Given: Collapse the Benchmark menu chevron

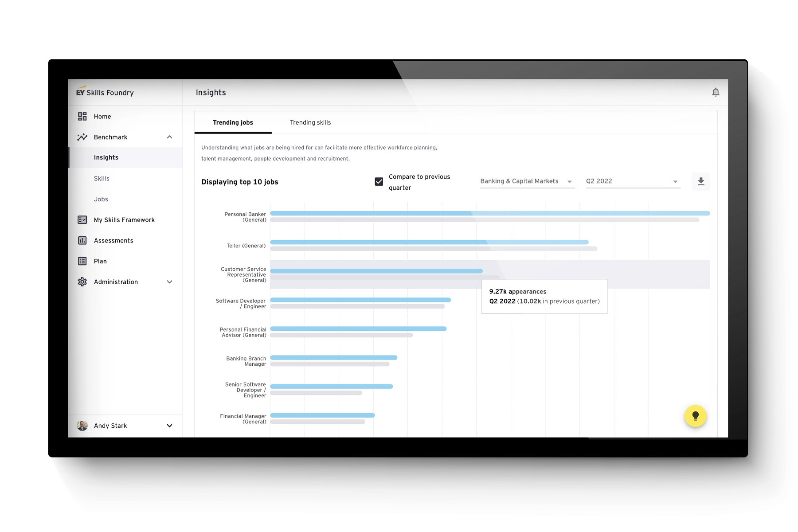Looking at the screenshot, I should point(169,137).
